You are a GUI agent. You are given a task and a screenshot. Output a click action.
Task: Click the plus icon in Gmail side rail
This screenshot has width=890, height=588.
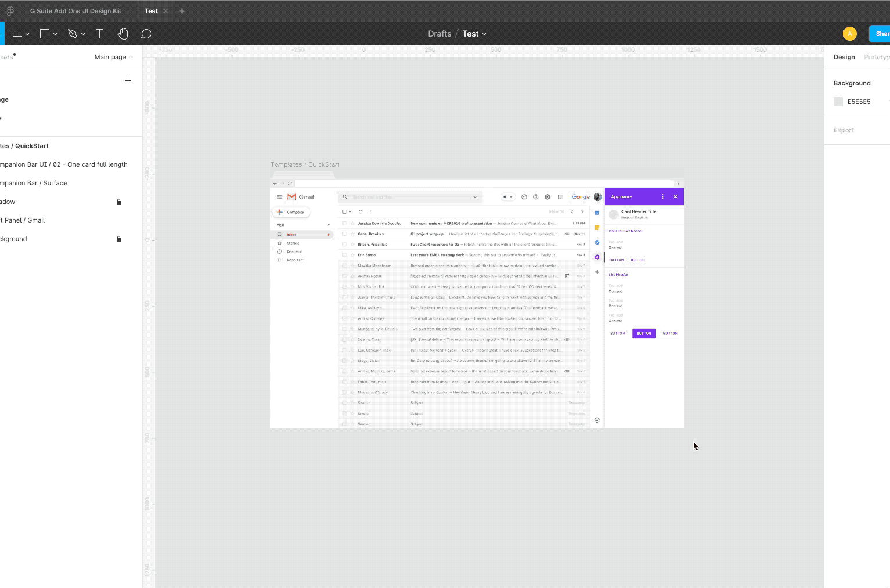pyautogui.click(x=597, y=272)
